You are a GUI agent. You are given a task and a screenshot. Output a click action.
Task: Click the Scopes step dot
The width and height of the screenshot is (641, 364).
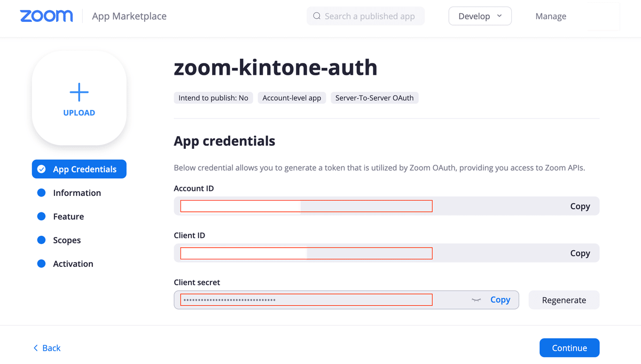(42, 240)
